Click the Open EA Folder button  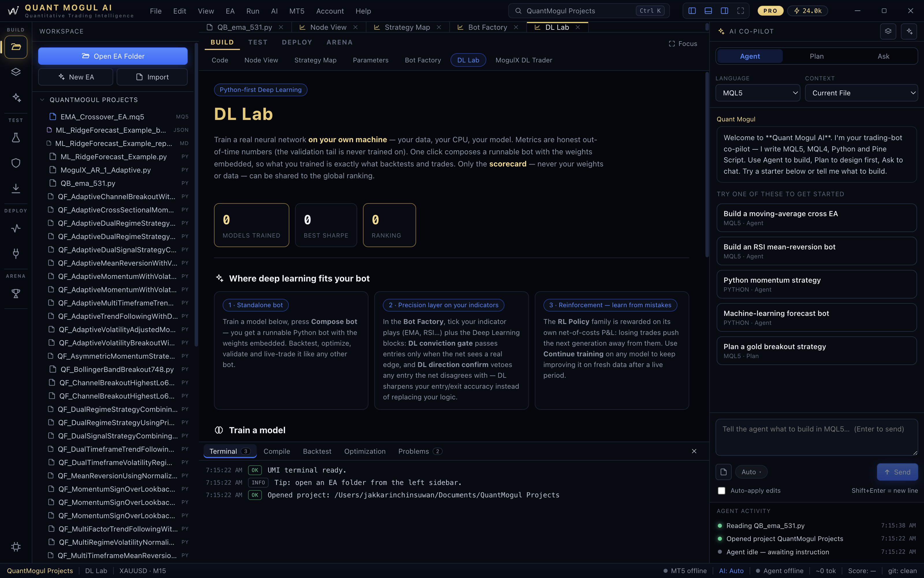(113, 56)
